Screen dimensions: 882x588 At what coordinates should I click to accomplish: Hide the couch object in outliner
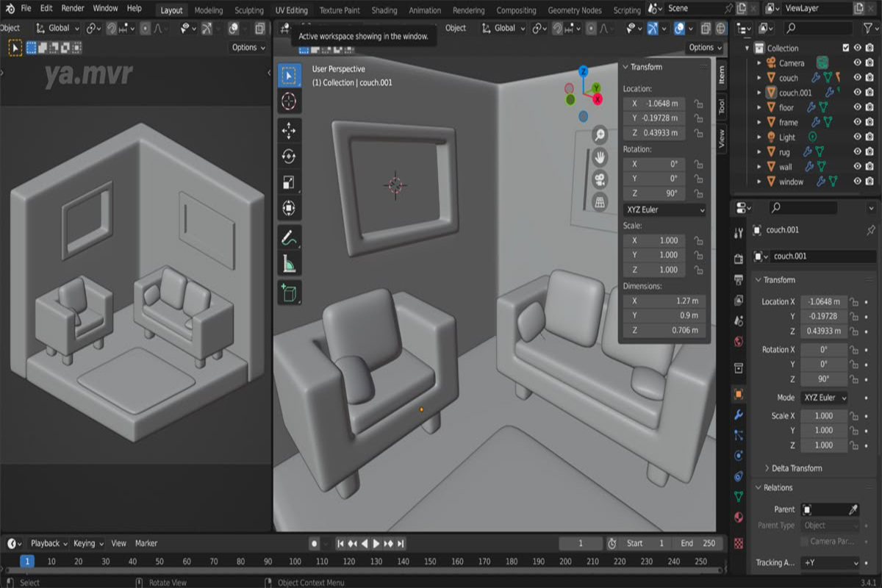[x=857, y=78]
